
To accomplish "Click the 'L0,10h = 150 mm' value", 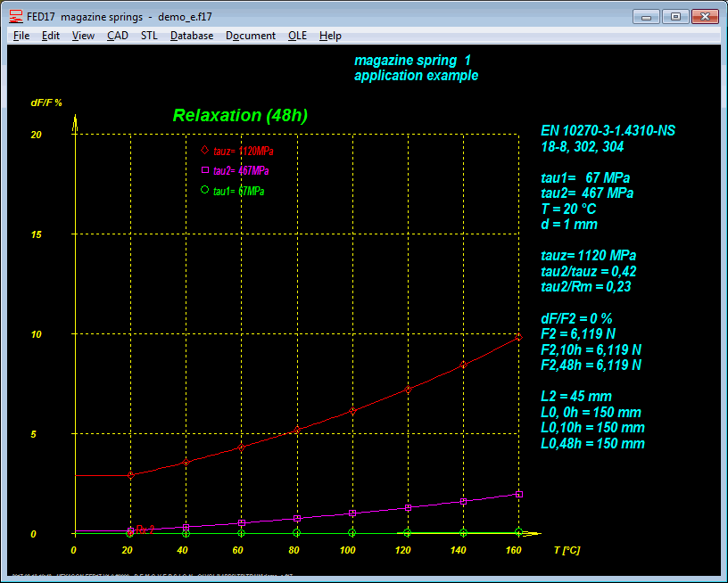I will (x=593, y=428).
